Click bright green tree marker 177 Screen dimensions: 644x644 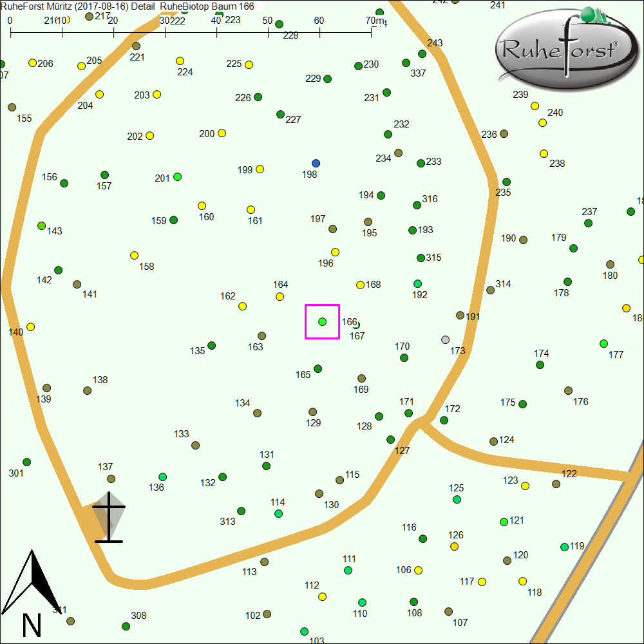(x=603, y=343)
